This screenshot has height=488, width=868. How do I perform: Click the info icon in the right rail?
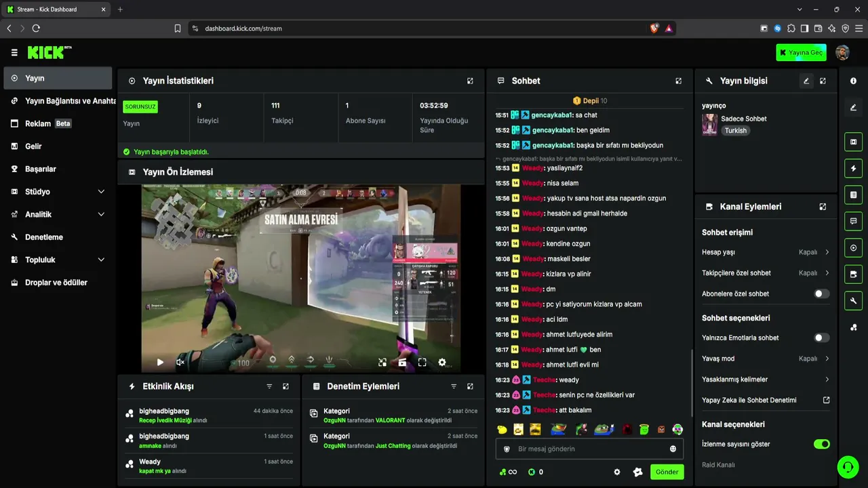tap(853, 81)
